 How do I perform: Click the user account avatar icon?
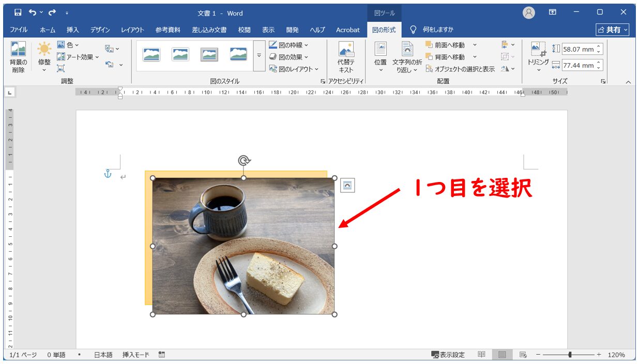tap(529, 13)
